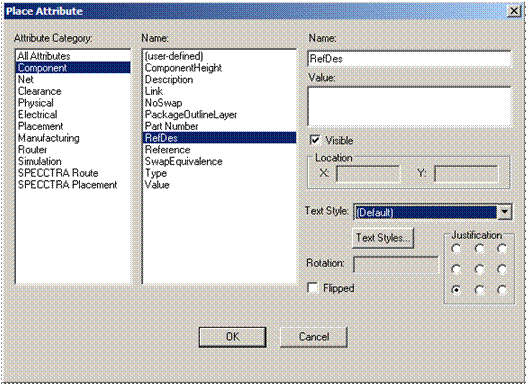528x387 pixels.
Task: Toggle the Visible checkbox
Action: [x=315, y=140]
